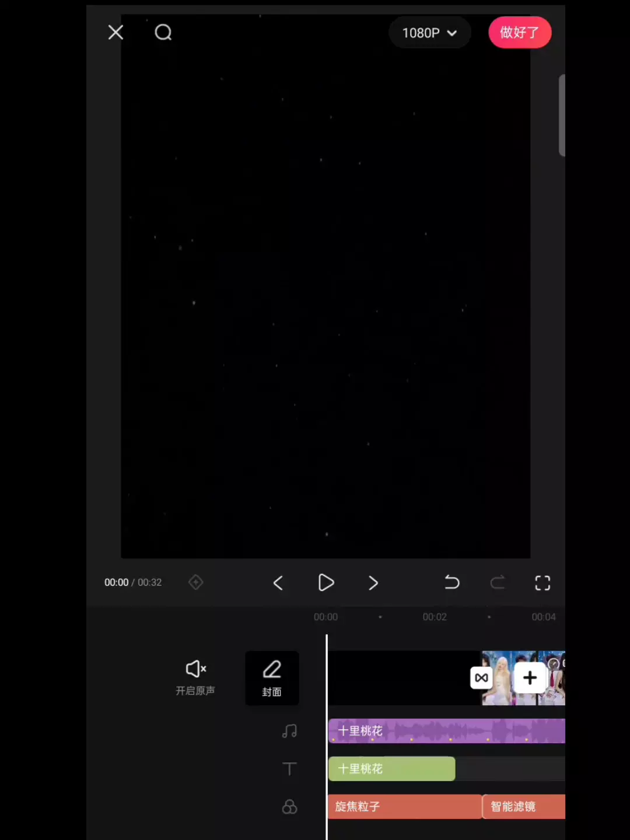Open the 封面 cover editor
The image size is (630, 840).
pos(272,678)
